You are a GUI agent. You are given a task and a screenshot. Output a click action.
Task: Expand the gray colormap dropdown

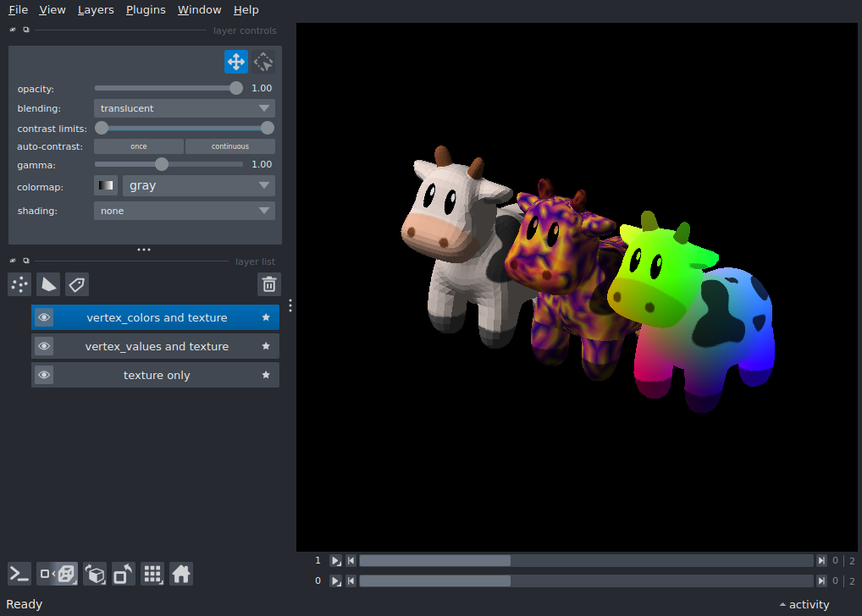(x=199, y=185)
